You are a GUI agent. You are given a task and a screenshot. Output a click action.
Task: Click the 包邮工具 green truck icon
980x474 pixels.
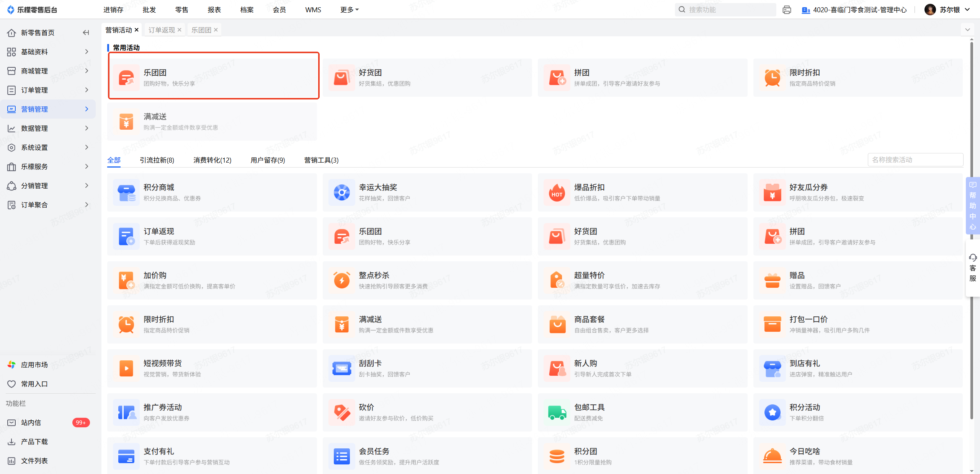point(557,412)
